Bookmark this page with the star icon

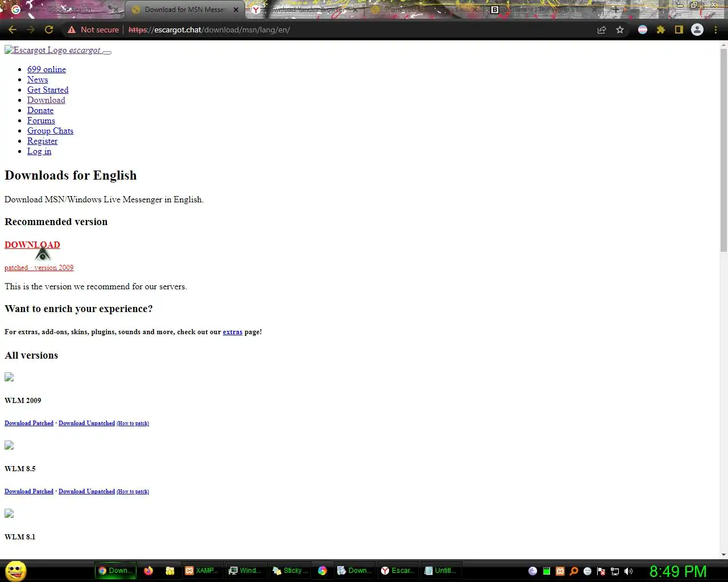tap(620, 30)
